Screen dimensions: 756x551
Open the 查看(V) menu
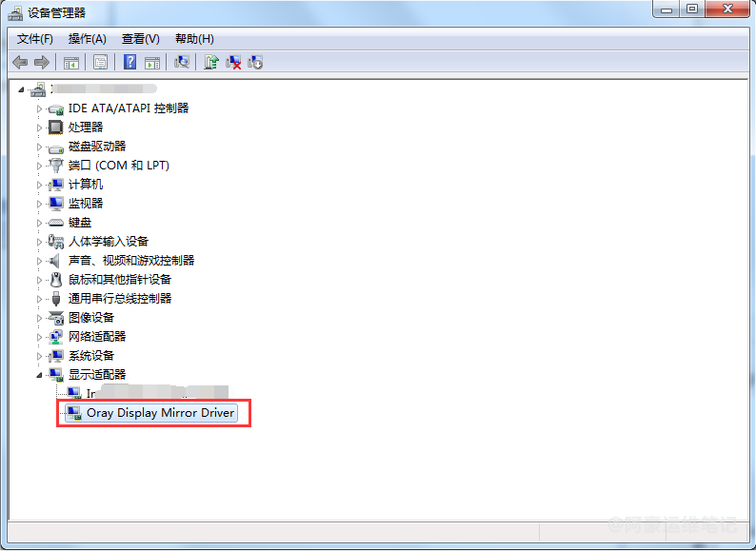pos(140,38)
